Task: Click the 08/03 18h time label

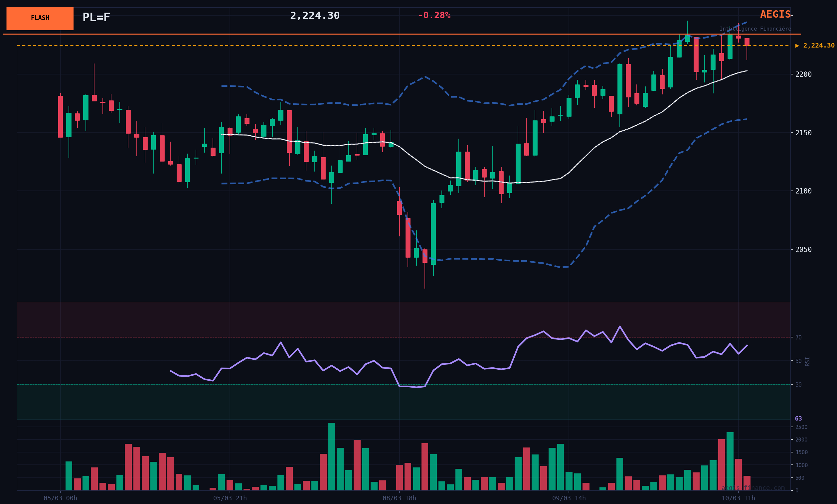Action: click(x=399, y=498)
